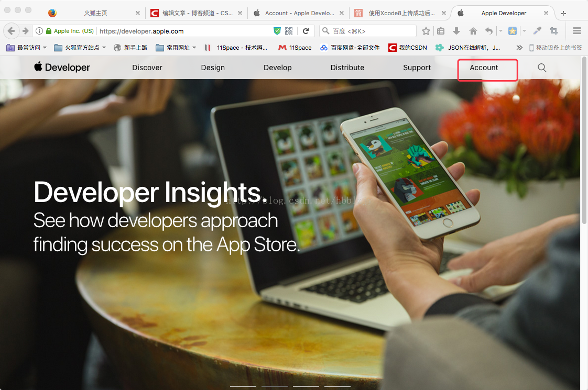
Task: Open the Distribute navigation link
Action: tap(347, 68)
